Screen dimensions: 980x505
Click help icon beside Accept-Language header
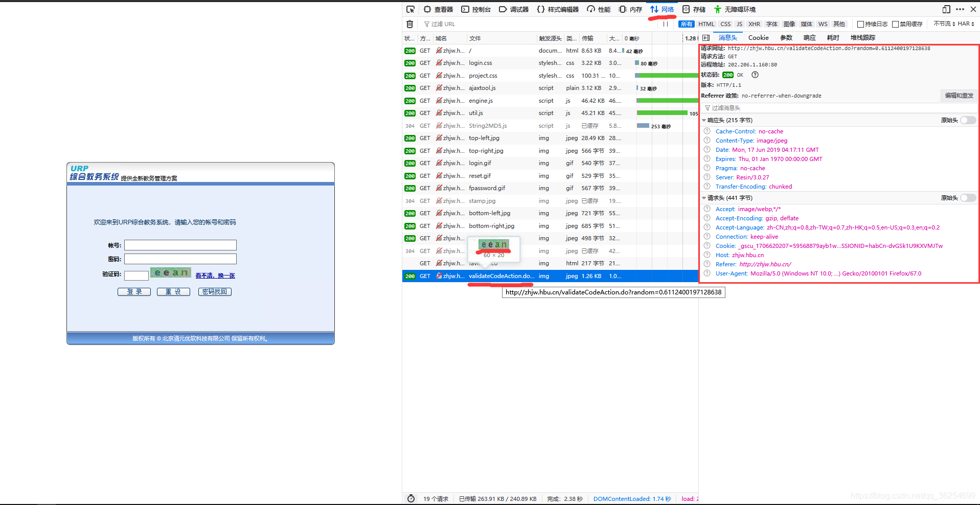[x=707, y=227]
